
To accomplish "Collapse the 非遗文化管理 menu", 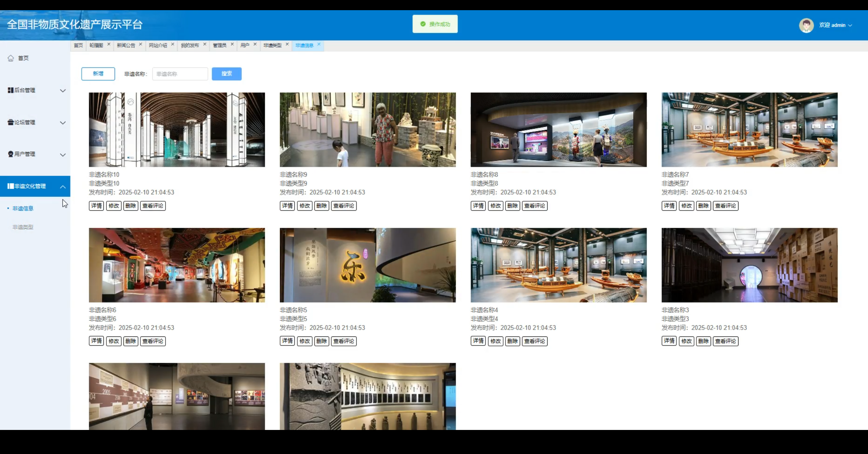I will [x=63, y=186].
